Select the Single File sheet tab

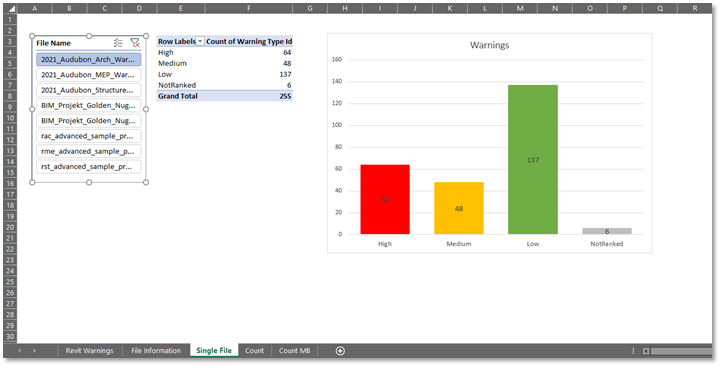(214, 350)
